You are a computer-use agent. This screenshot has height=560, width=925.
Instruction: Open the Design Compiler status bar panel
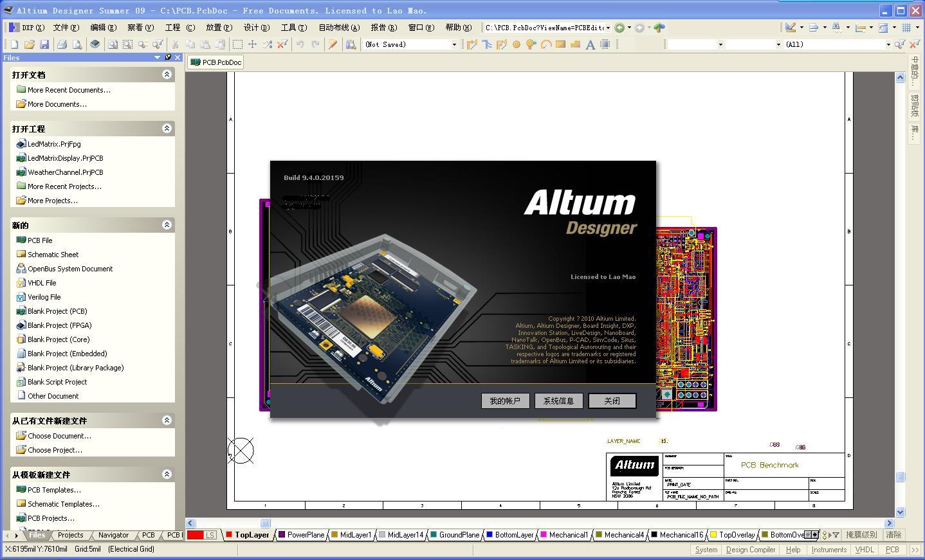(x=751, y=550)
